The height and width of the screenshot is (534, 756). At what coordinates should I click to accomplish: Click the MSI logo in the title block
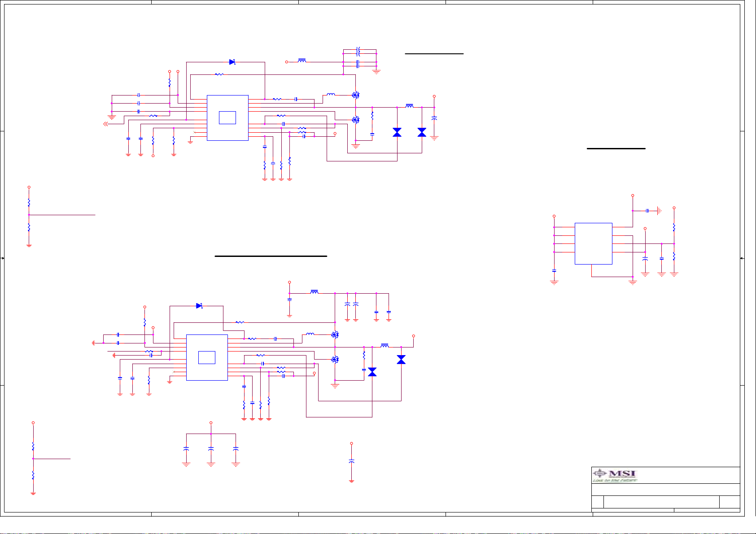click(x=615, y=475)
